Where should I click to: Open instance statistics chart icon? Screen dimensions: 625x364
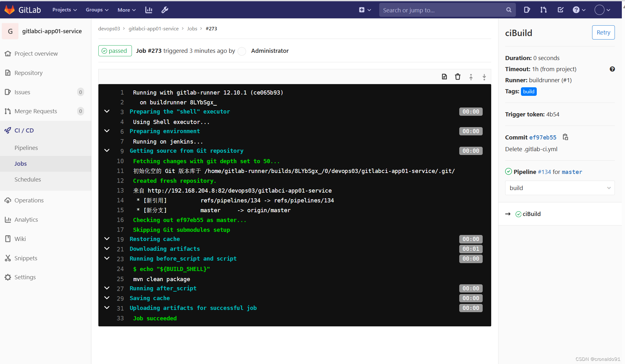(x=149, y=10)
